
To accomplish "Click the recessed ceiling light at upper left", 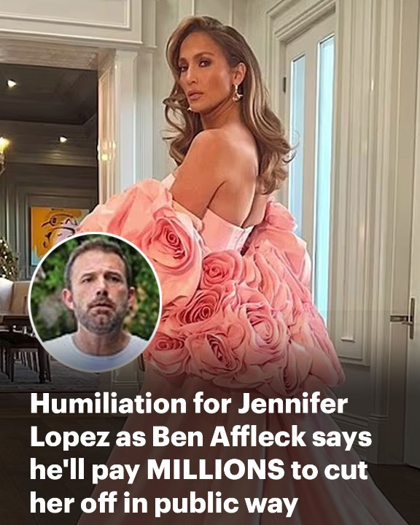I will pyautogui.click(x=12, y=83).
